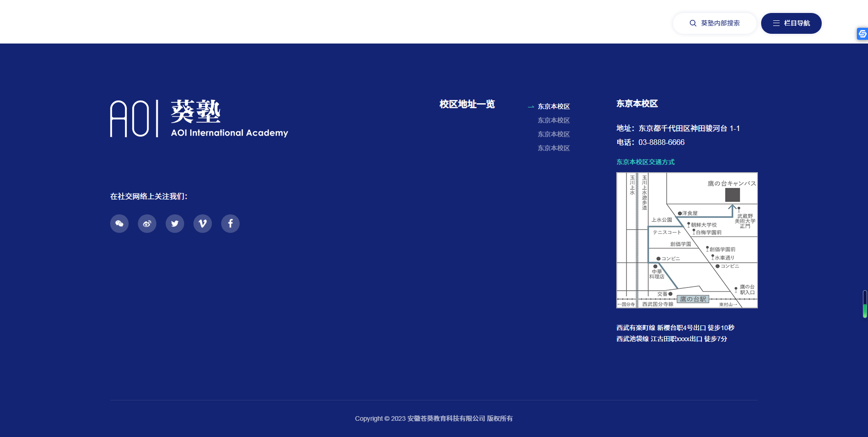Open the 东京本校区交通方式 link
This screenshot has height=437, width=868.
coord(645,162)
